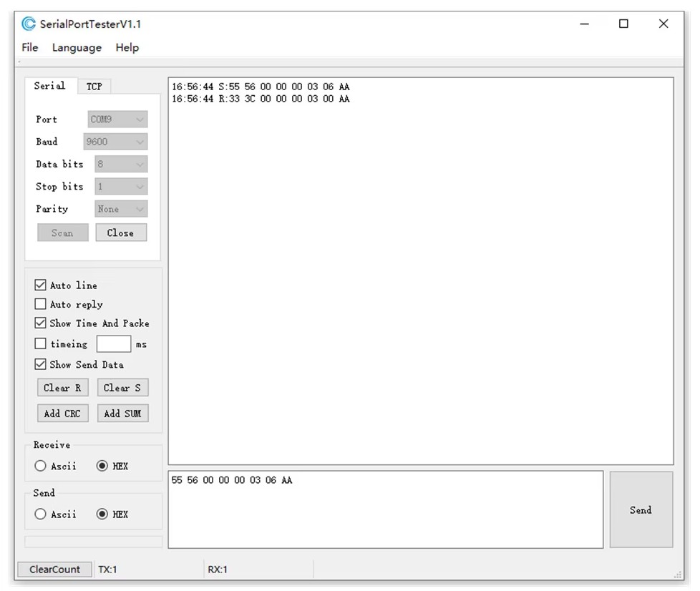700x591 pixels.
Task: Enable the Auto reply checkbox
Action: pos(41,304)
